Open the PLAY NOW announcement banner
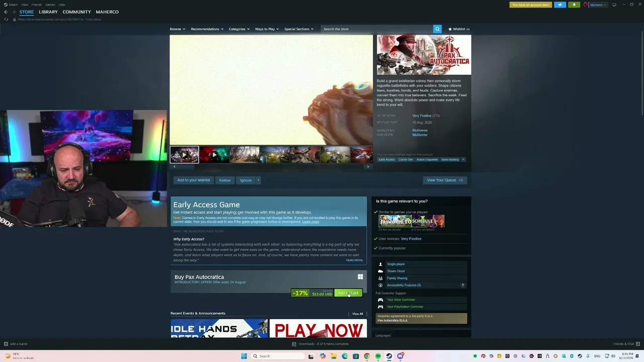Viewport: 644px width, 362px height. coord(318,328)
